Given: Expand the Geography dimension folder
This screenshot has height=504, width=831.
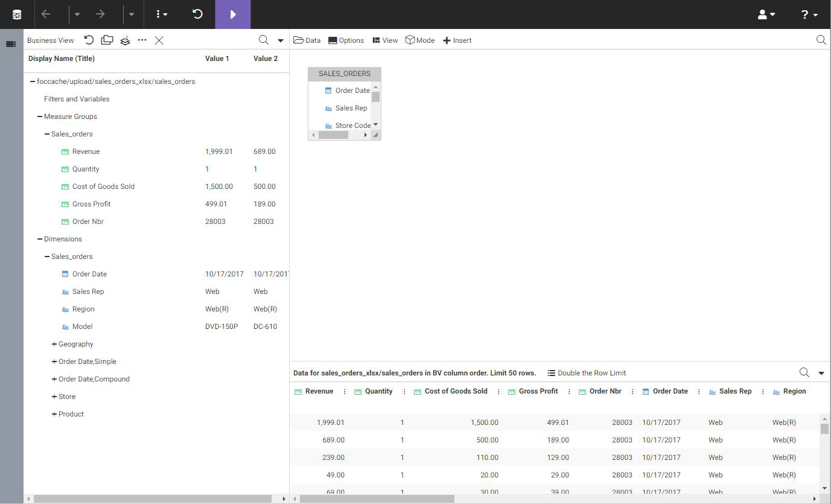Looking at the screenshot, I should (x=54, y=344).
